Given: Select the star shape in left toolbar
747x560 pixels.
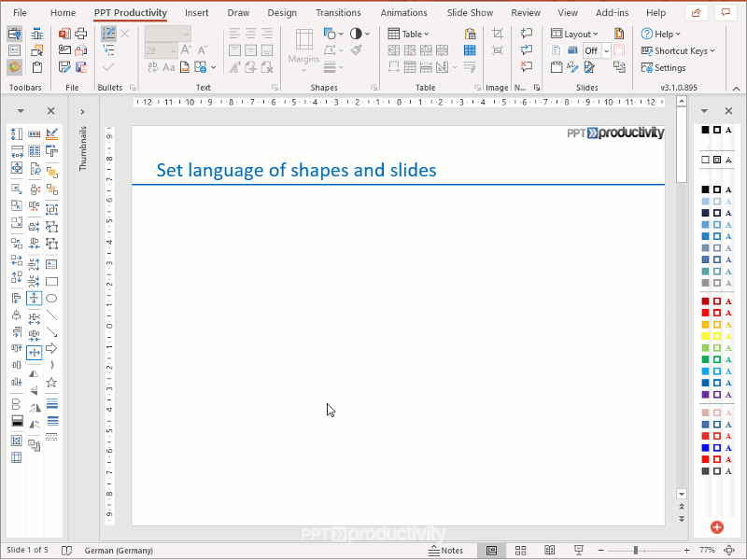Looking at the screenshot, I should coord(51,382).
